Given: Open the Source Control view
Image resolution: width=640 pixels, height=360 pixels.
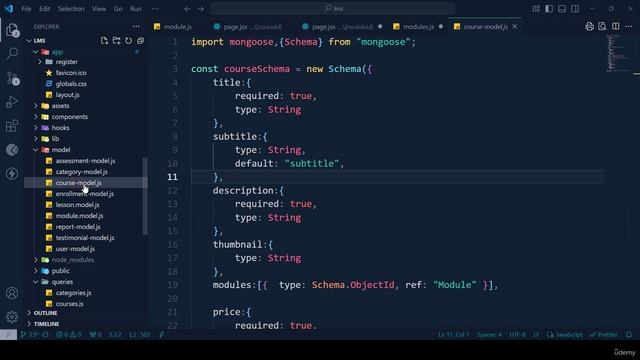Looking at the screenshot, I should click(12, 78).
